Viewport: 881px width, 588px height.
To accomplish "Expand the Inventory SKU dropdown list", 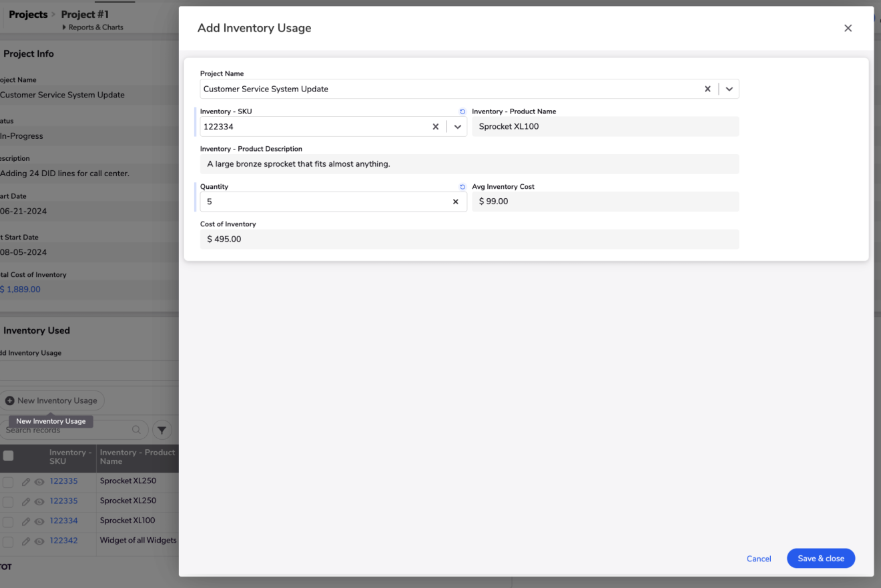I will click(458, 127).
